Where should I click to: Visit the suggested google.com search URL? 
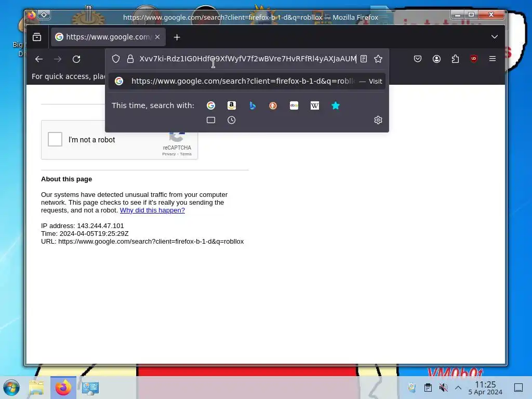point(247,81)
